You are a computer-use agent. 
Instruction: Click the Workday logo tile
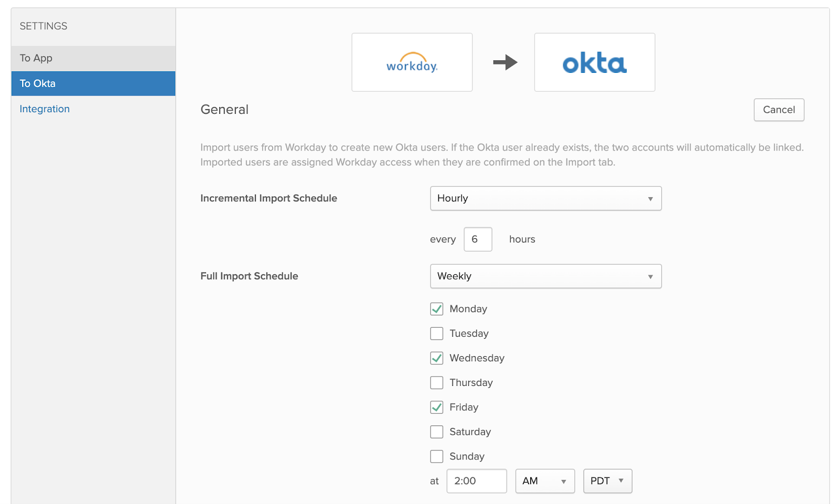[x=412, y=62]
